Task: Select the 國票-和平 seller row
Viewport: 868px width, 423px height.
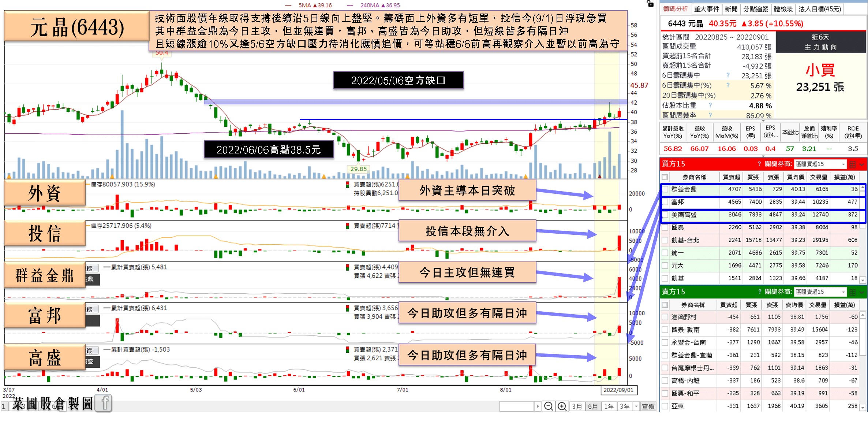Action: click(x=760, y=393)
